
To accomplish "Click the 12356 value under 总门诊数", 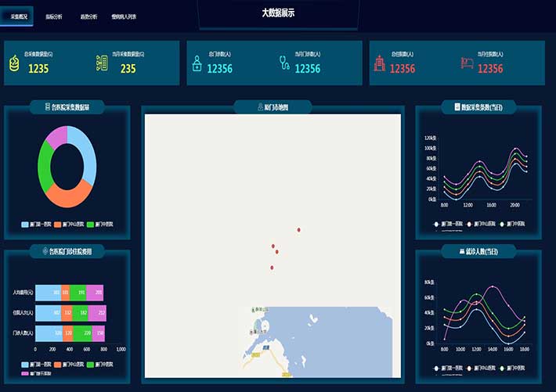I will pyautogui.click(x=219, y=69).
